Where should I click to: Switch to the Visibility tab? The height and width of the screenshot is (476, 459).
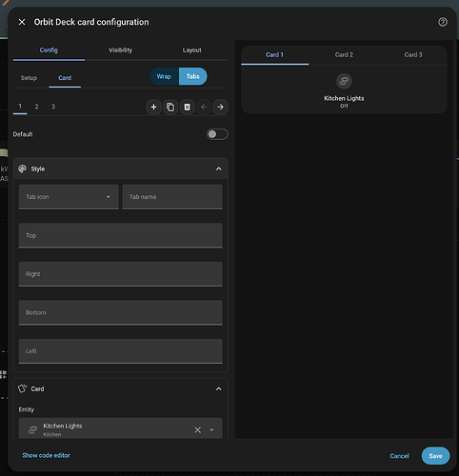pyautogui.click(x=120, y=50)
